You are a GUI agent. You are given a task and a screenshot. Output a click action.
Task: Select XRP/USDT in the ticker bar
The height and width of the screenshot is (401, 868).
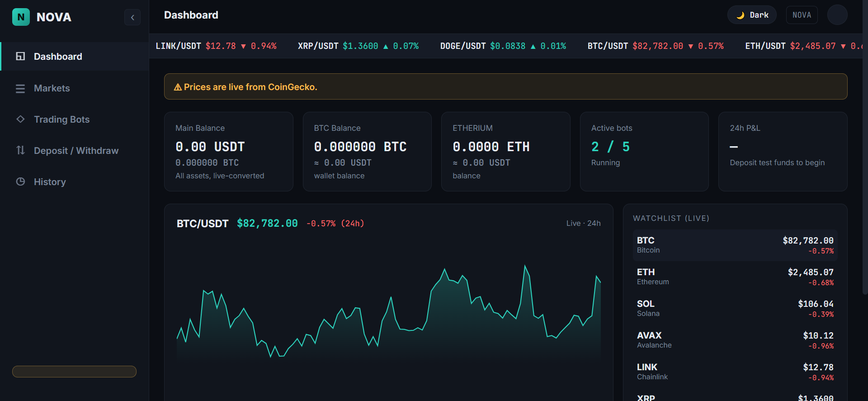358,46
